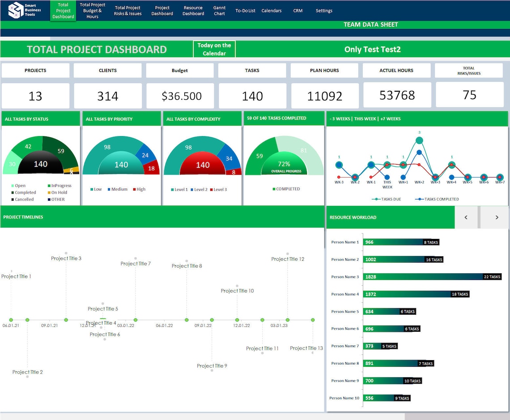Click the Tasks Completed legend marker
510x420 pixels.
point(420,199)
